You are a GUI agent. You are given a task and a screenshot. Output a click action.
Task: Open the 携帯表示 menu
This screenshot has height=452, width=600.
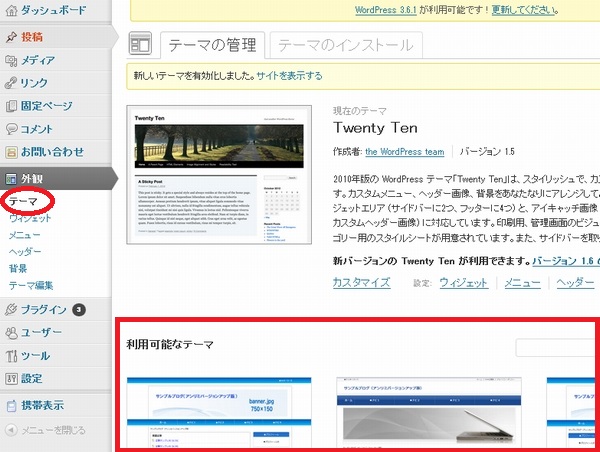coord(42,406)
